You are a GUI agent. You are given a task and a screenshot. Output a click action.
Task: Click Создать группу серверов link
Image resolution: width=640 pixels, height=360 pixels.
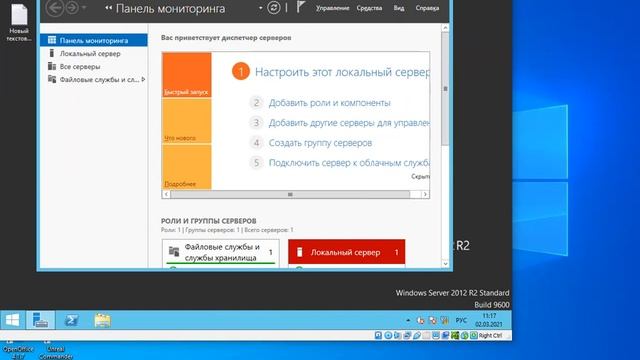pyautogui.click(x=320, y=143)
